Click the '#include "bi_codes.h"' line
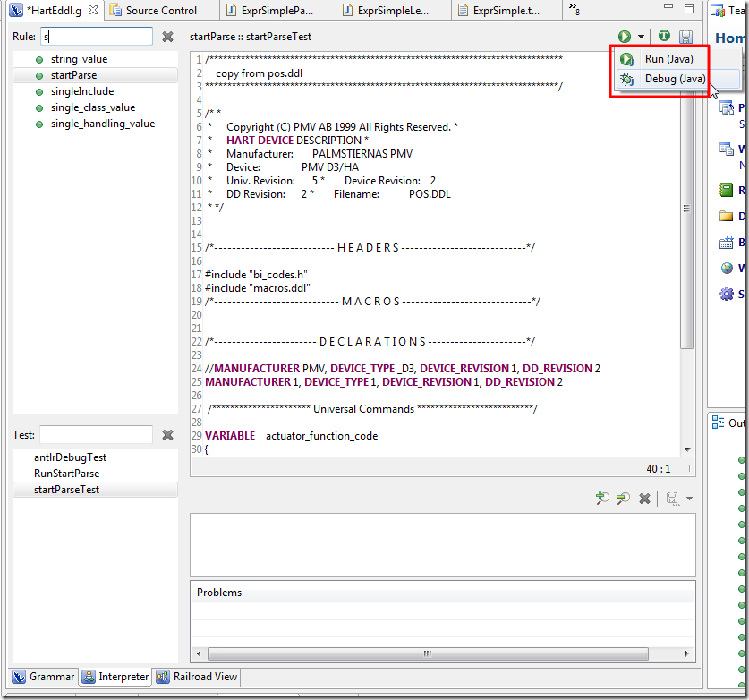 tap(256, 275)
